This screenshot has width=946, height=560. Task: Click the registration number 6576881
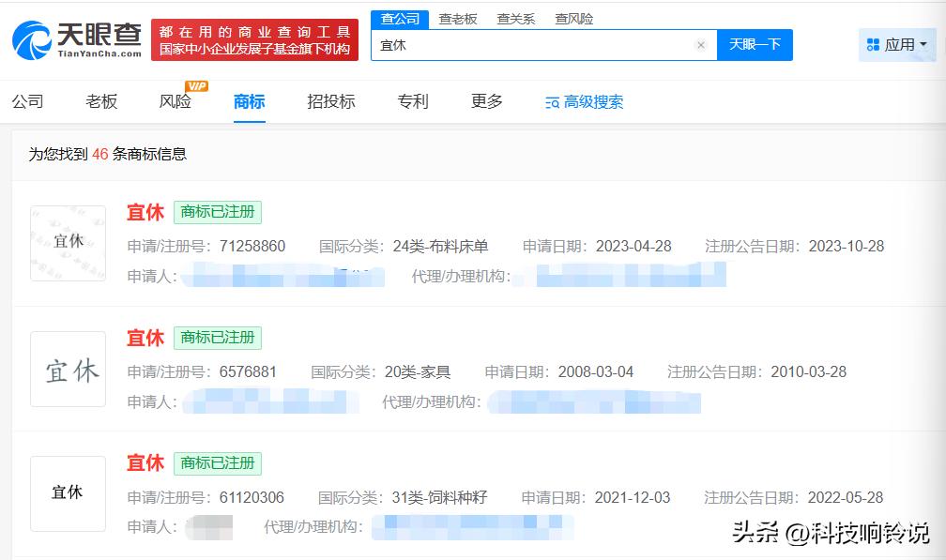[x=248, y=372]
